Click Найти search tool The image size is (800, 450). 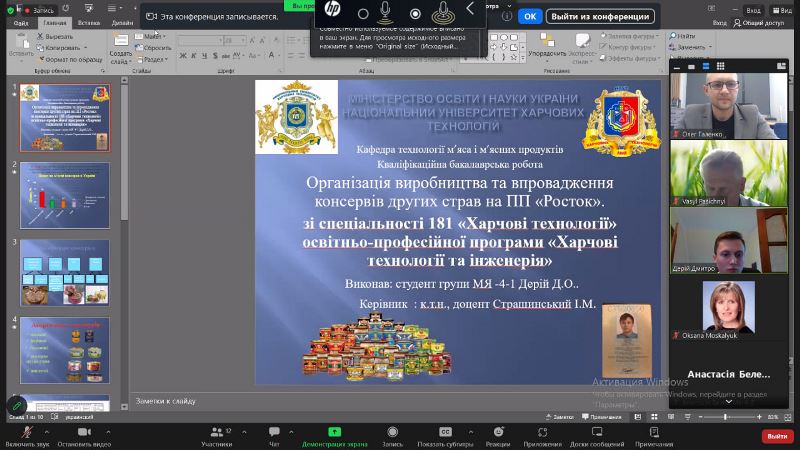(682, 36)
